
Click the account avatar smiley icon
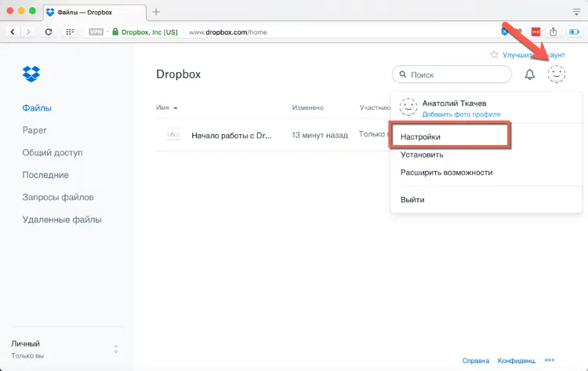coord(556,74)
